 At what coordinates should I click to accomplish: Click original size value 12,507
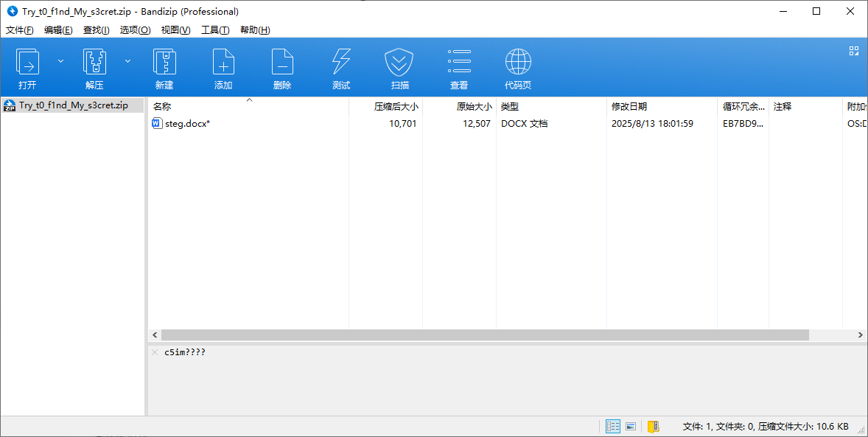[477, 124]
